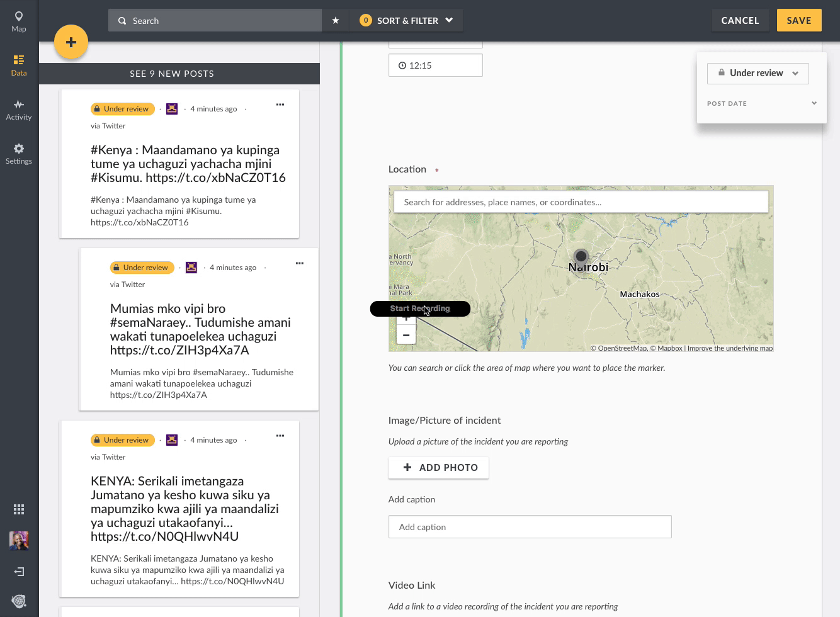Switch to the Data tab in sidebar

pyautogui.click(x=19, y=65)
